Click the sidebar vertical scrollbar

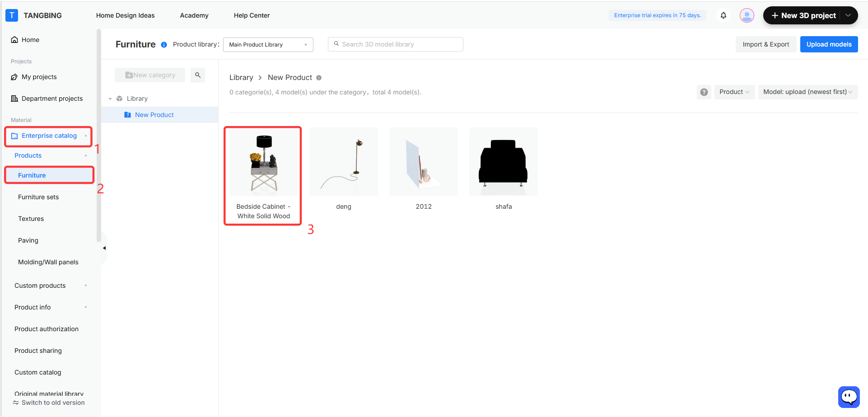98,136
